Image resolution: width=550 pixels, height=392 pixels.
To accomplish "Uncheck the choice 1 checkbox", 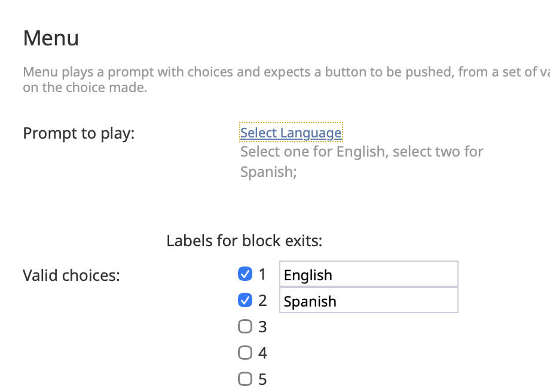I will pos(245,274).
